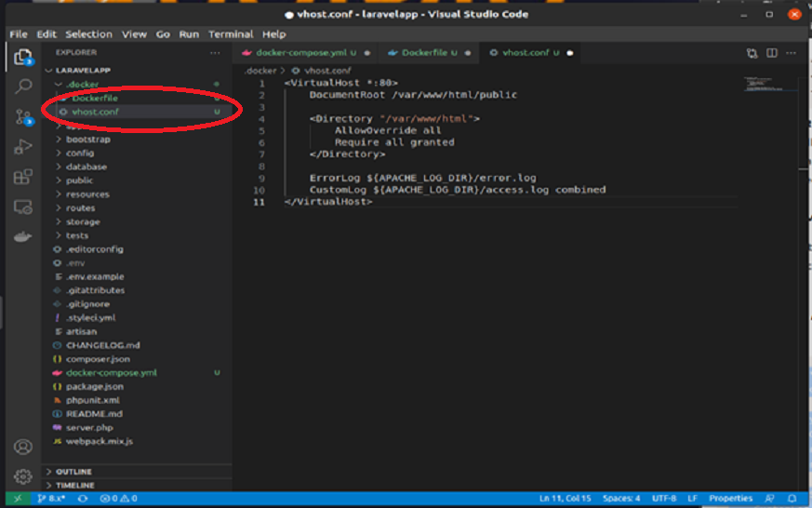The image size is (812, 508).
Task: Open the Extensions view icon
Action: click(22, 177)
